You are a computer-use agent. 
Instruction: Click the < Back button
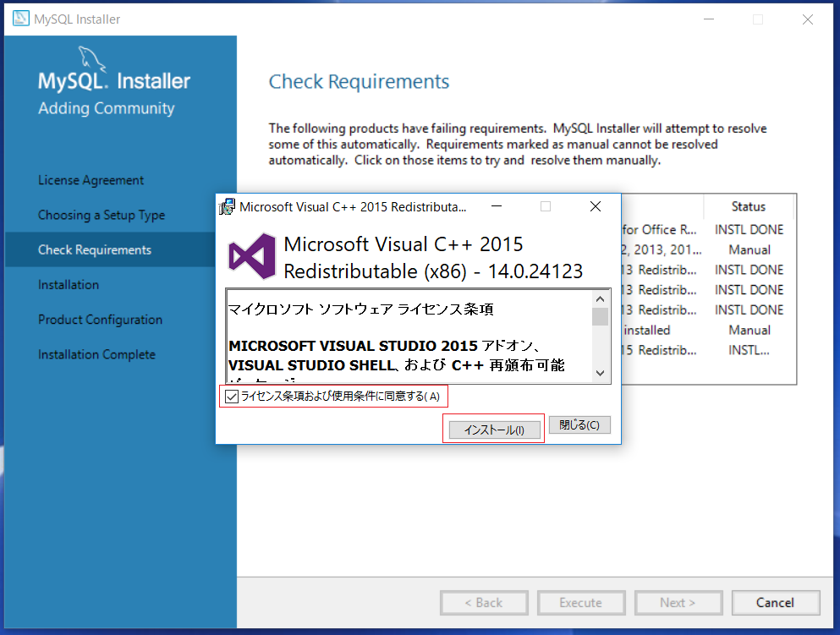484,603
